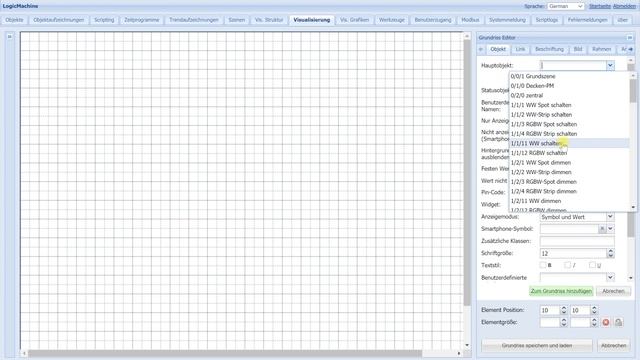
Task: Click the Abmelden logout link
Action: (624, 7)
